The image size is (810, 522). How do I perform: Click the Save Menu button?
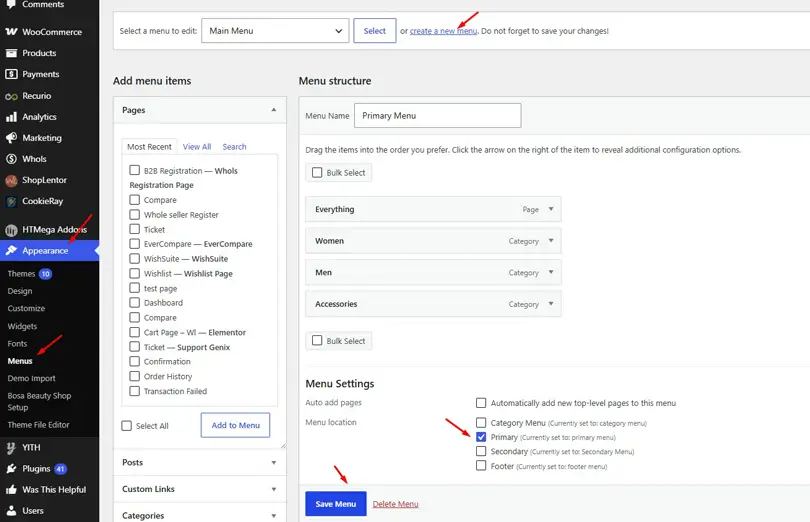tap(336, 503)
